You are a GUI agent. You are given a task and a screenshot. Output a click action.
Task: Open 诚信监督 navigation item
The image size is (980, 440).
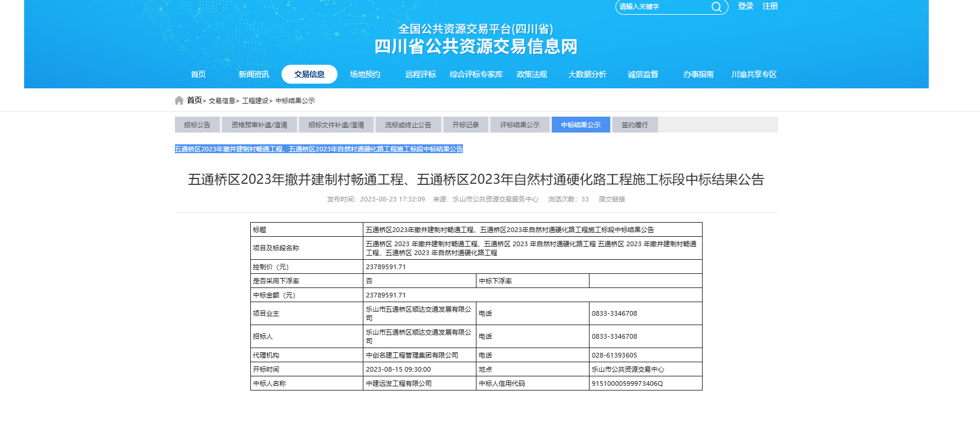[x=643, y=74]
